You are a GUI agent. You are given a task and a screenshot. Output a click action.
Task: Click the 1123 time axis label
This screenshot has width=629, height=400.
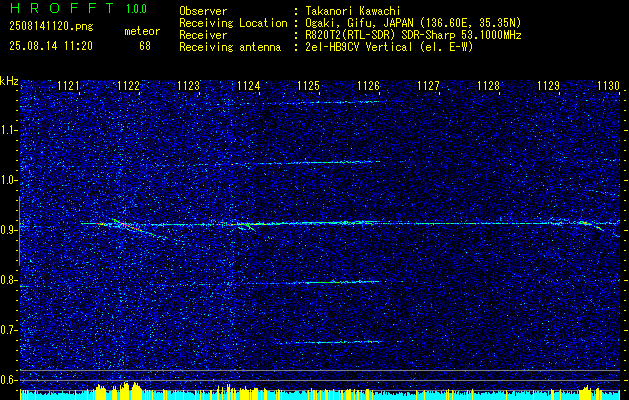(x=189, y=86)
